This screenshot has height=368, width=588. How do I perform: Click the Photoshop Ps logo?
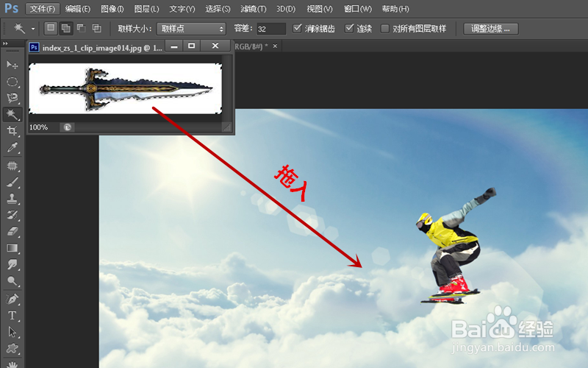click(x=11, y=8)
